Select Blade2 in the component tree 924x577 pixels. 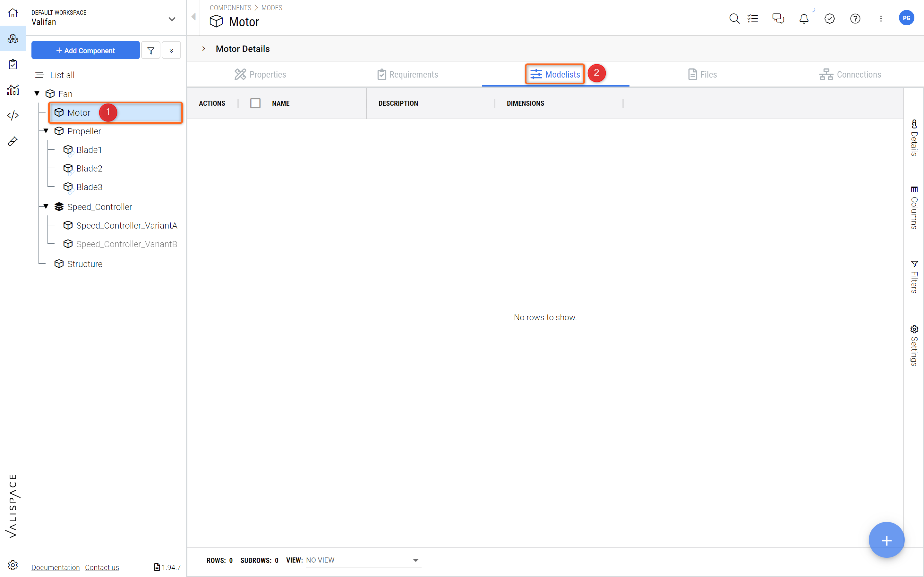(x=89, y=168)
